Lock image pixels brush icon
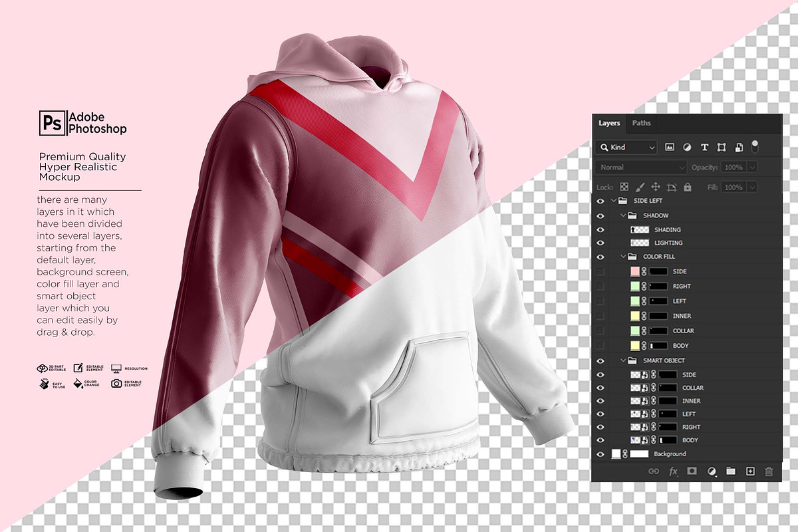798x532 pixels. (x=640, y=188)
